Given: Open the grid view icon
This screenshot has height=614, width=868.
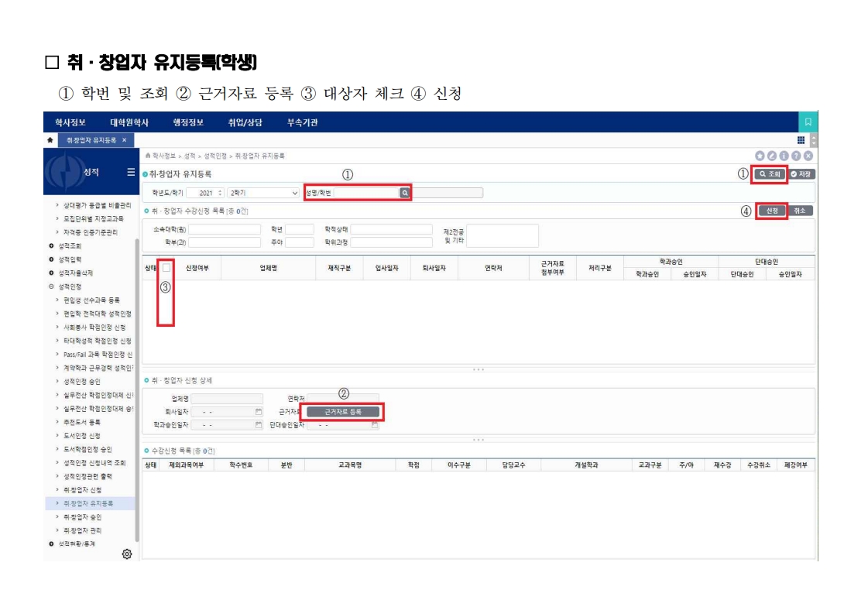Looking at the screenshot, I should 801,140.
